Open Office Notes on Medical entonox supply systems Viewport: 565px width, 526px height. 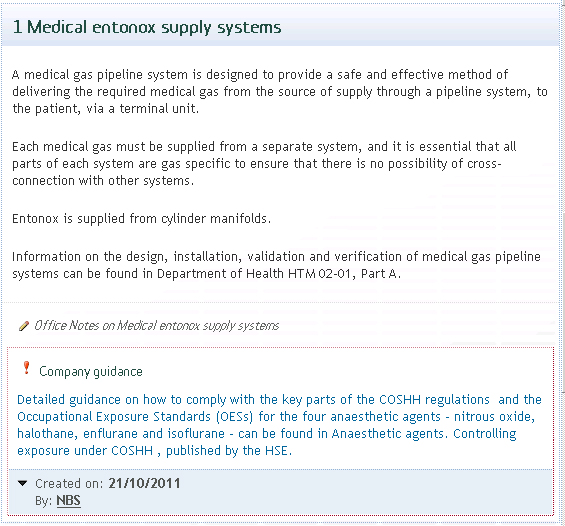156,326
